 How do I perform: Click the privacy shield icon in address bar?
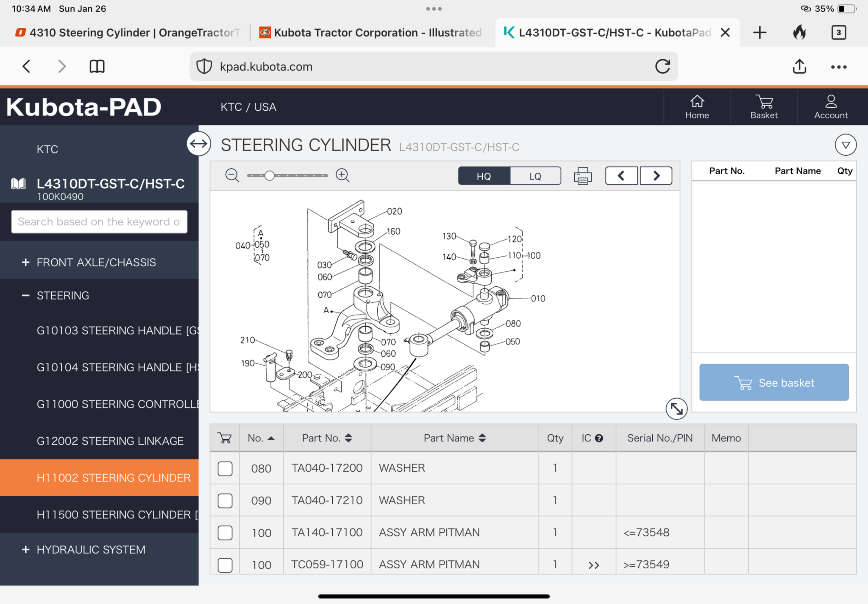tap(204, 67)
